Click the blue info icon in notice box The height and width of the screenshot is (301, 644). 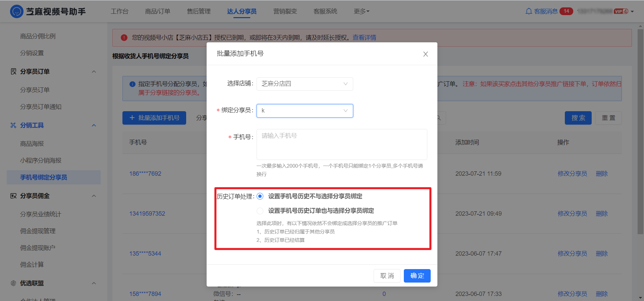click(132, 84)
